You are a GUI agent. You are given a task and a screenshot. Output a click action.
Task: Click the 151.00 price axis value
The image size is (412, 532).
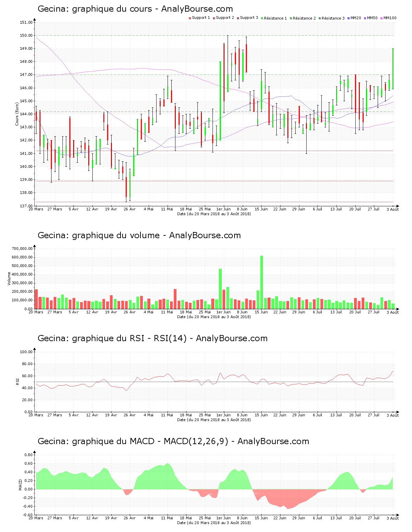click(26, 22)
